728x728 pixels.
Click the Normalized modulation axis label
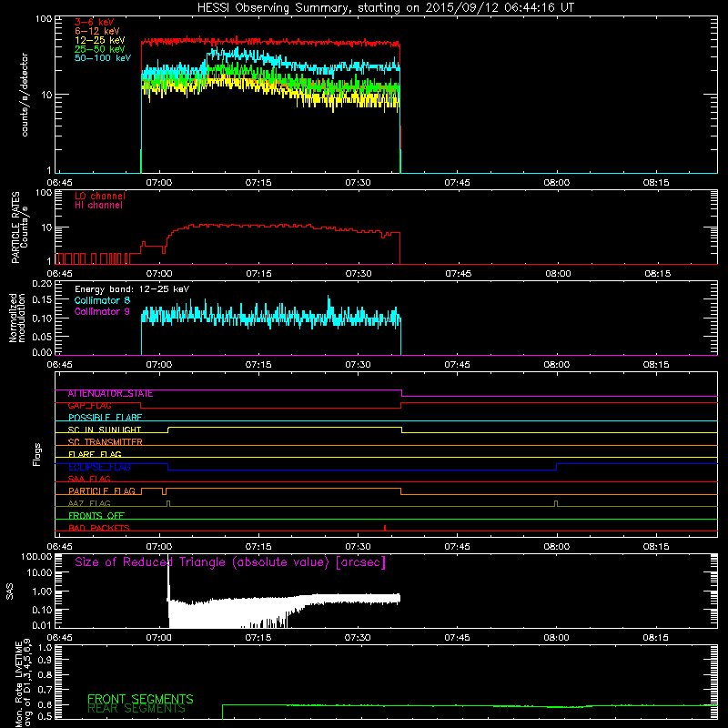point(16,318)
